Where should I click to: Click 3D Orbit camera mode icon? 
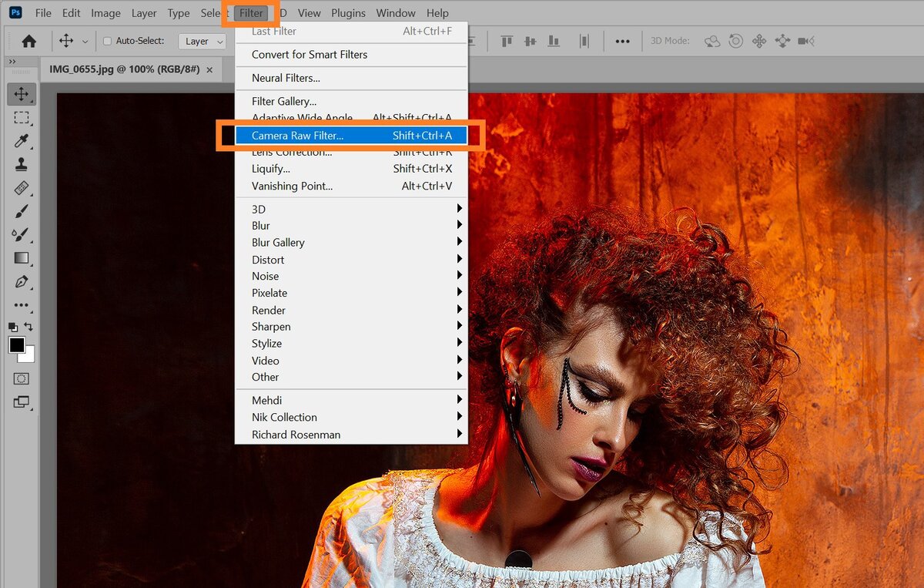[x=712, y=42]
